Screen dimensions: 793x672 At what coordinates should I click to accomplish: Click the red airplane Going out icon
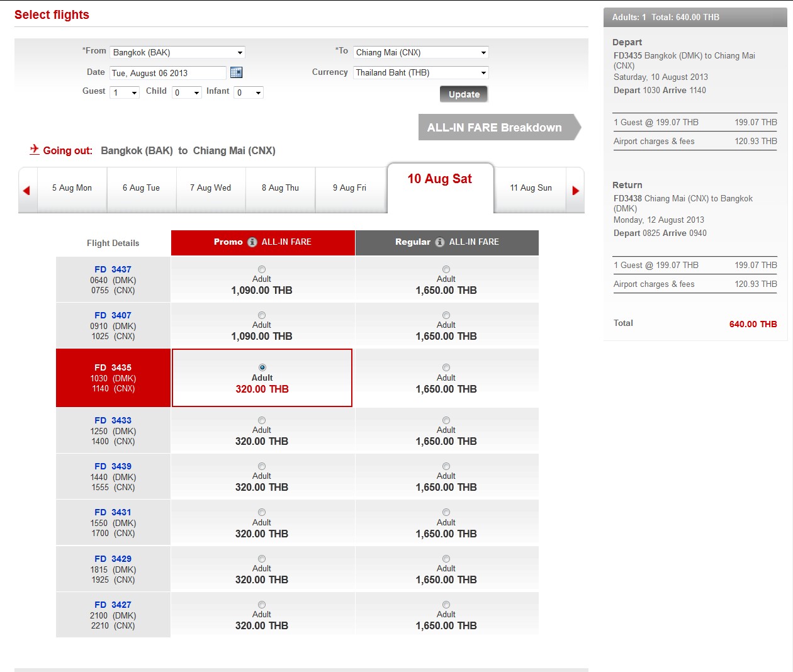click(x=35, y=149)
